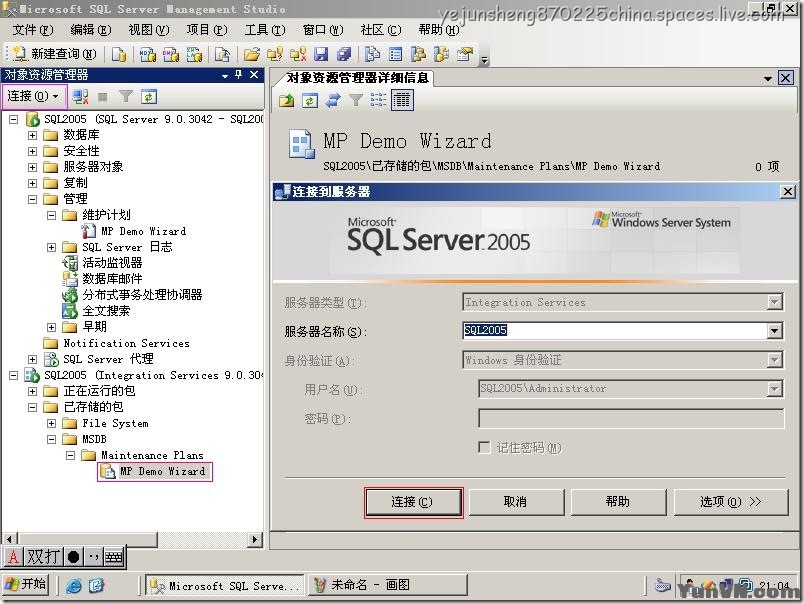
Task: Click the 取消 button
Action: click(516, 502)
